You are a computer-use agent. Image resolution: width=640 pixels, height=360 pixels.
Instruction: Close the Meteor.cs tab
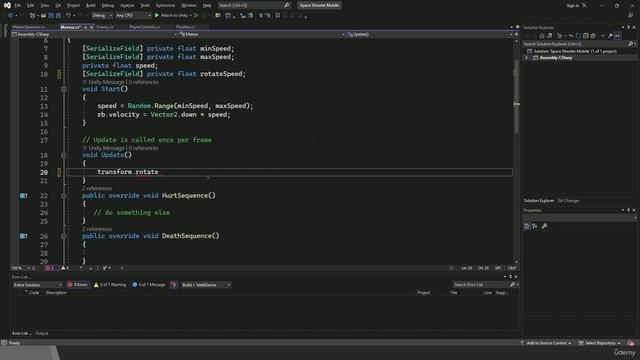[91, 27]
